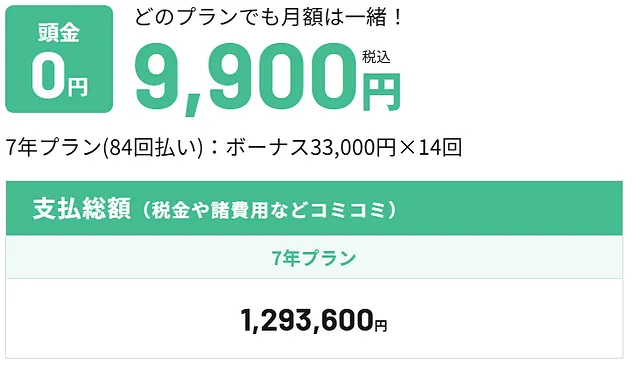Click the empty right side of the green header bar
640x370 pixels.
(x=510, y=208)
